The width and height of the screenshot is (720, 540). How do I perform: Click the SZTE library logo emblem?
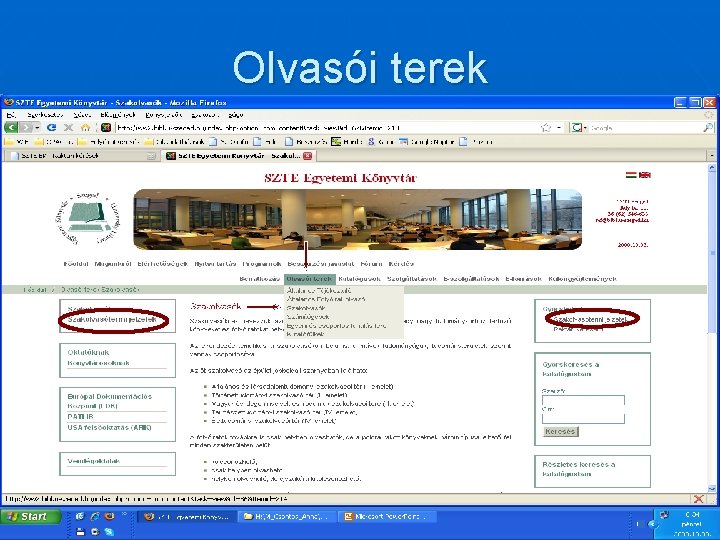click(x=88, y=219)
